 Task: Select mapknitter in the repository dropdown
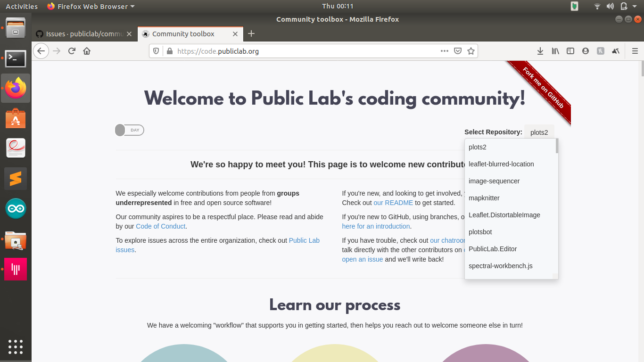point(484,198)
